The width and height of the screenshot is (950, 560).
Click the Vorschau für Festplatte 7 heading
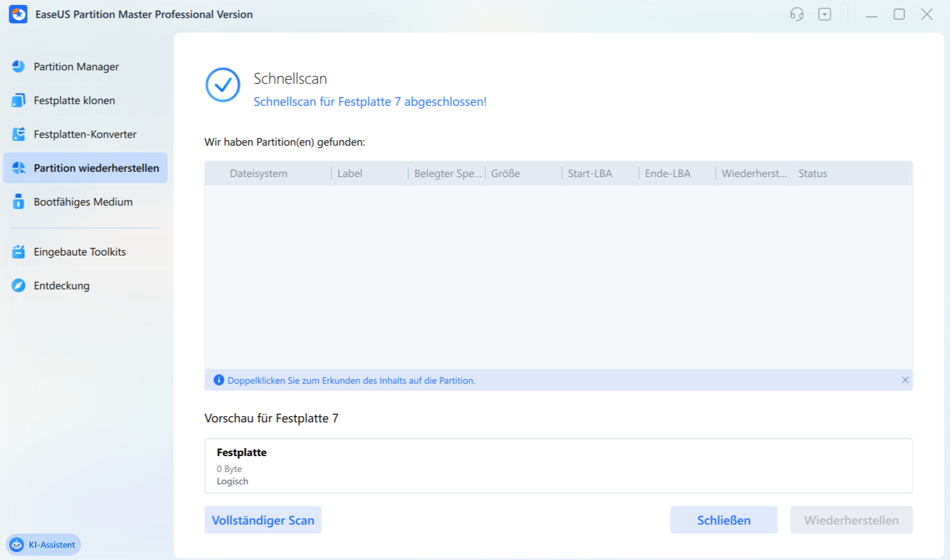(271, 418)
